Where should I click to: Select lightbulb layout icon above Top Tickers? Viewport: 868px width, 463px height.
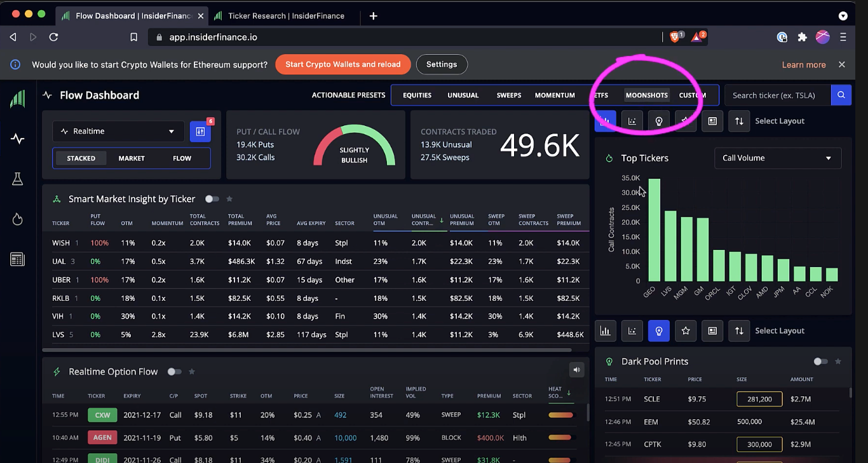tap(659, 121)
